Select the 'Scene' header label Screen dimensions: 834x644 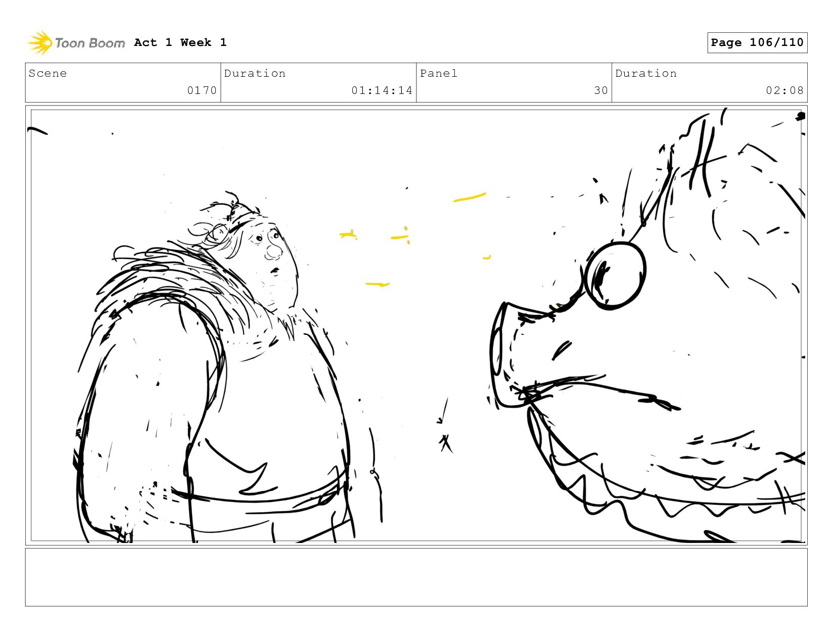48,73
